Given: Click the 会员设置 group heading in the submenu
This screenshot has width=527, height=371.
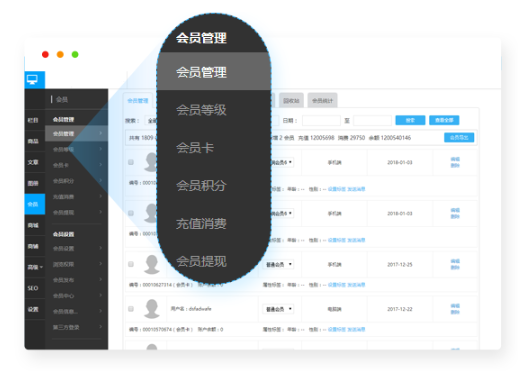Looking at the screenshot, I should tap(64, 234).
